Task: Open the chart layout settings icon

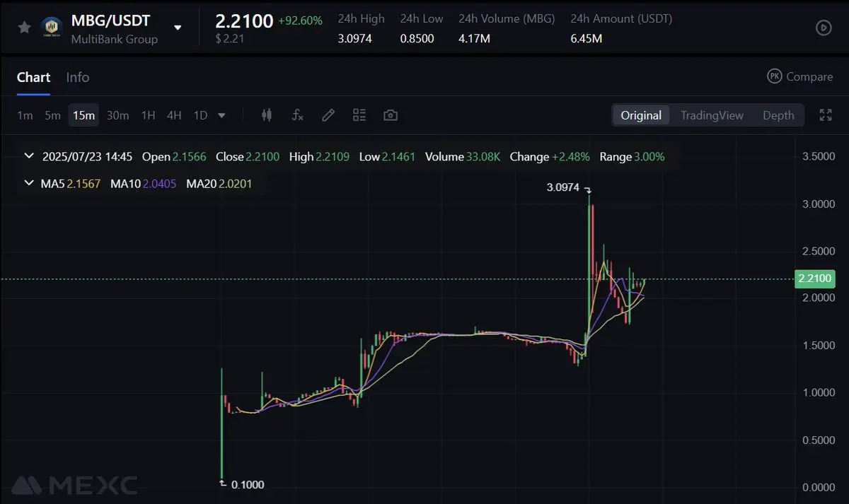Action: [359, 115]
